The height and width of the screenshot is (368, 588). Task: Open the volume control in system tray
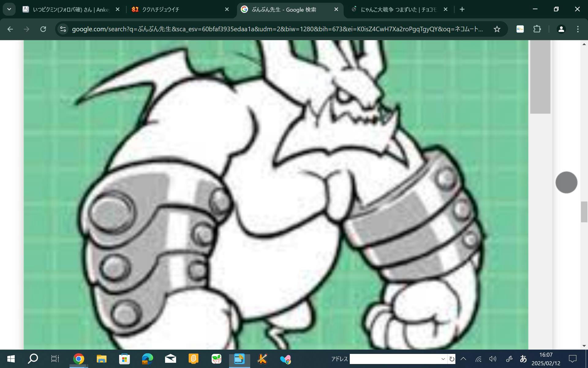pos(492,359)
